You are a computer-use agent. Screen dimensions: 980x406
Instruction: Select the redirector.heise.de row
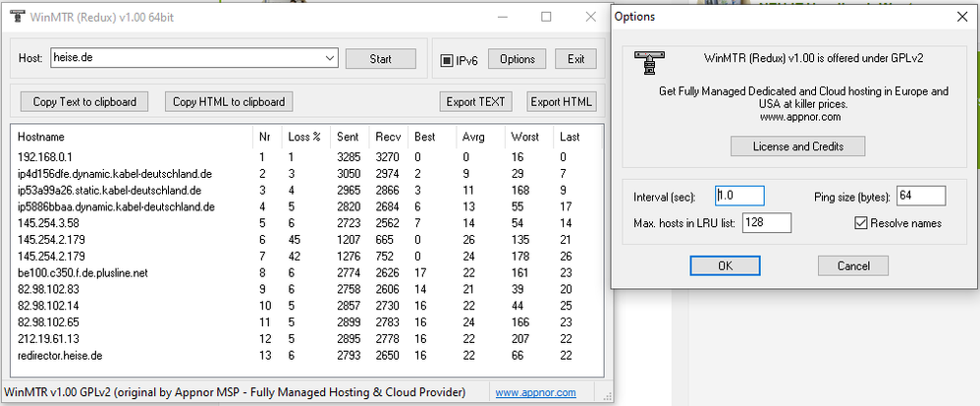click(61, 355)
